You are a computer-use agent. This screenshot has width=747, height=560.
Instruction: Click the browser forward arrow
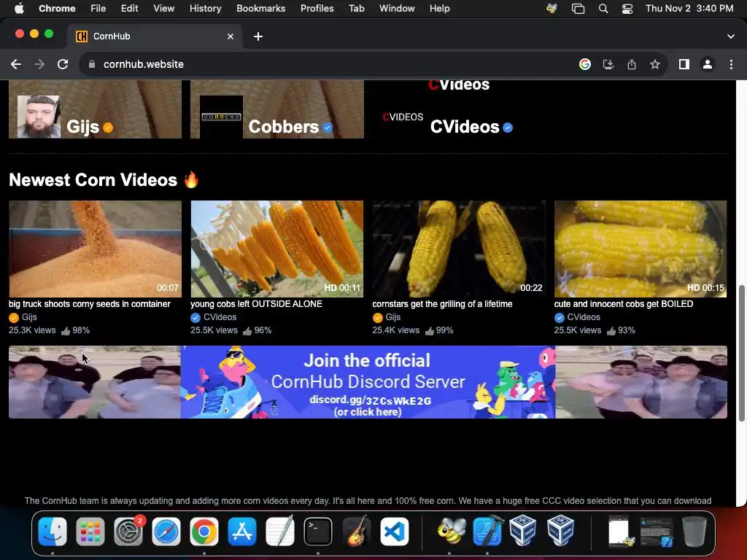(39, 64)
